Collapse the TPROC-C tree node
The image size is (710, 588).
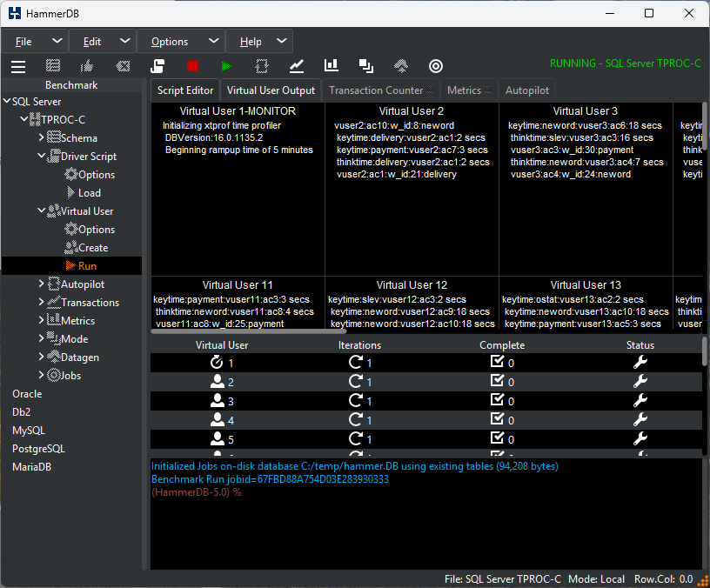click(24, 119)
